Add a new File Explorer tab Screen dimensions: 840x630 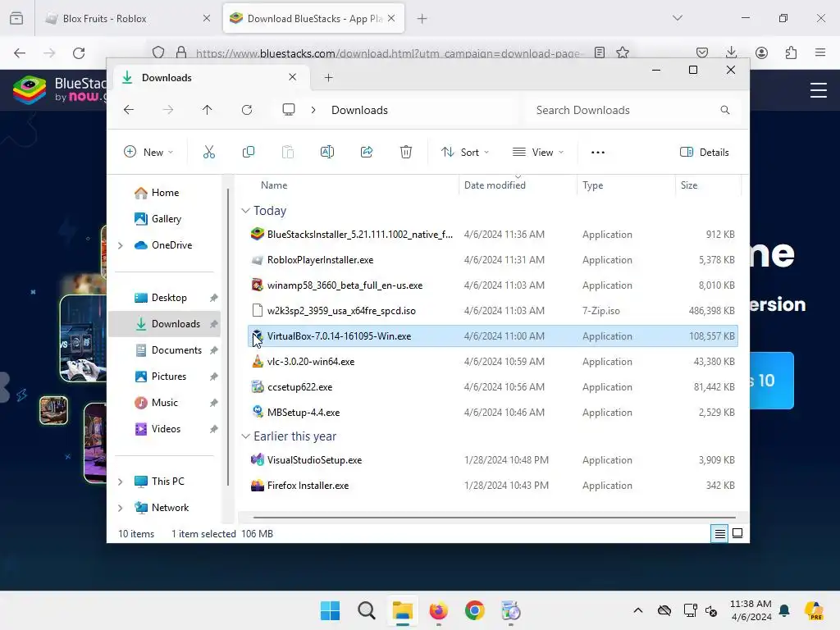[328, 78]
